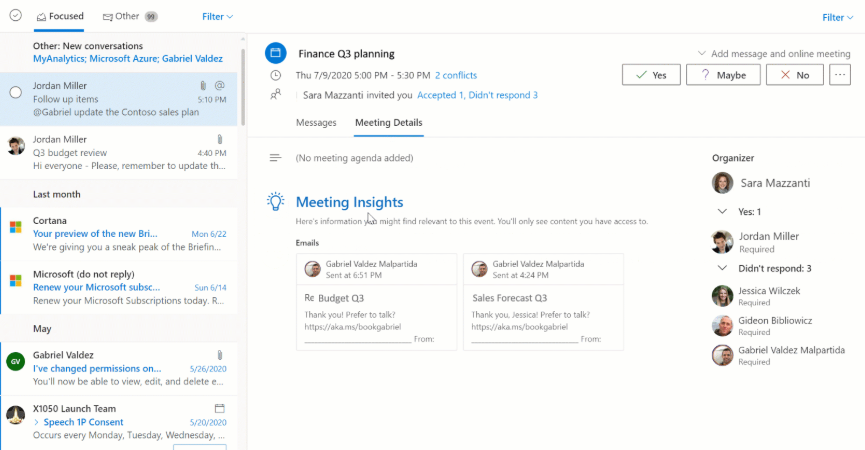
Task: Open the MyAnalytics; Microsoft Azure; Gabriel Valdez conversations link
Action: point(127,58)
